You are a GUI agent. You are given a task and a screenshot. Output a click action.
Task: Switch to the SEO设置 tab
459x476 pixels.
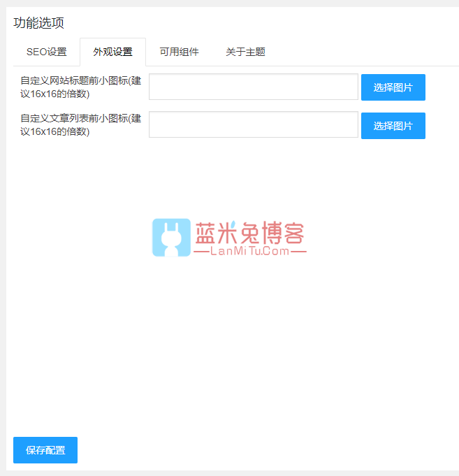pos(46,52)
